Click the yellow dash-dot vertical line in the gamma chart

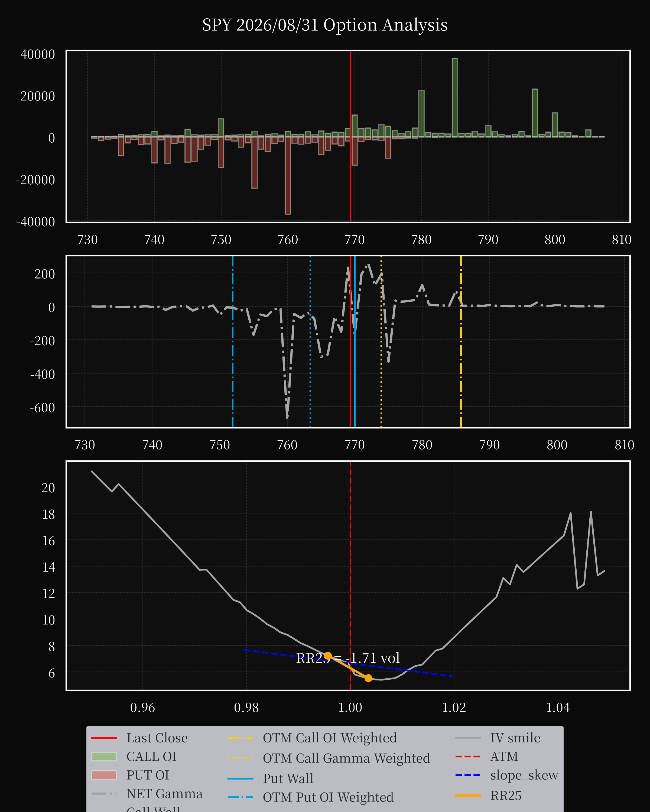coord(461,342)
